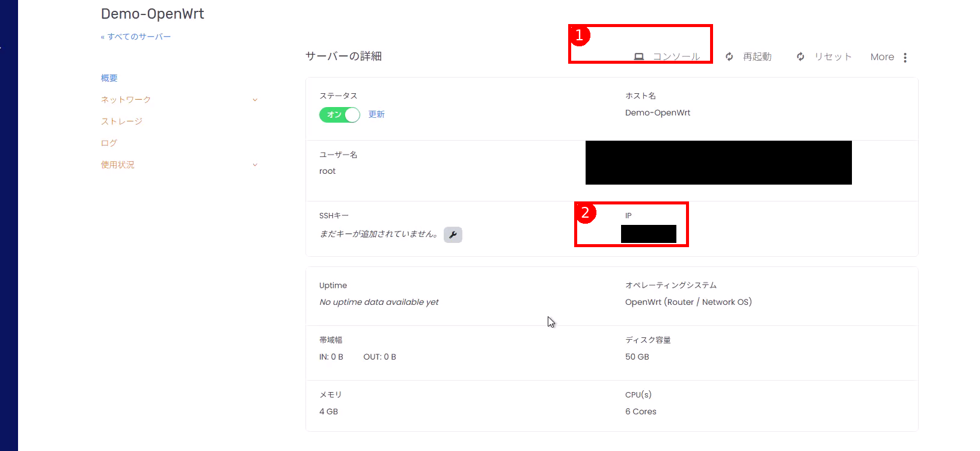Open the More actions dropdown label

[x=882, y=57]
